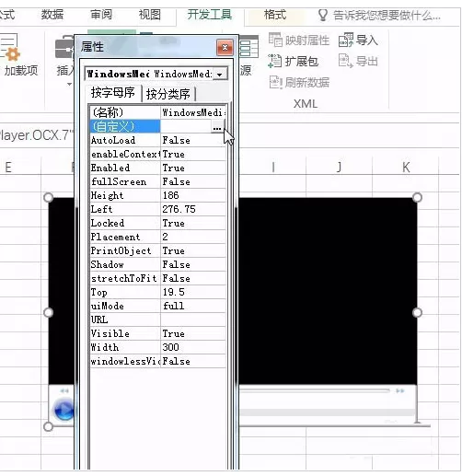Click the formula bar showing Player.OCX.7
Screen dimensions: 462x476
(37, 135)
